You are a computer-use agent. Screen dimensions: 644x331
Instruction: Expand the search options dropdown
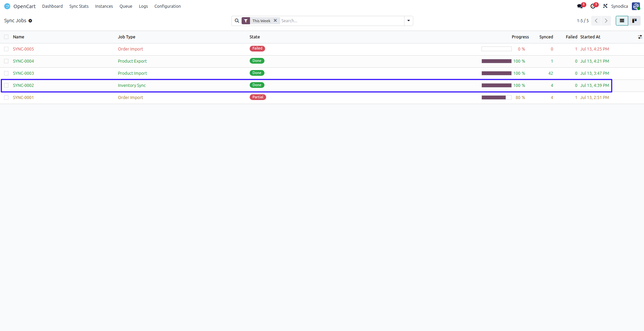408,21
